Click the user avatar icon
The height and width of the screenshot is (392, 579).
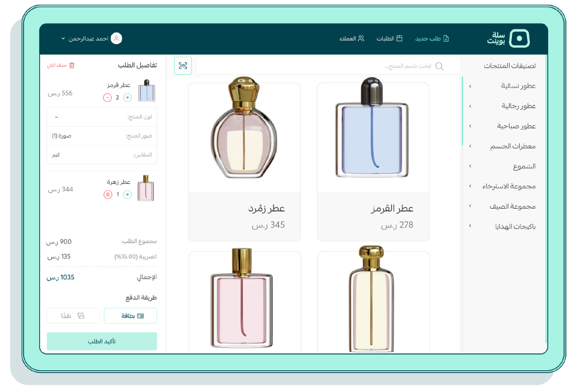[x=117, y=39]
